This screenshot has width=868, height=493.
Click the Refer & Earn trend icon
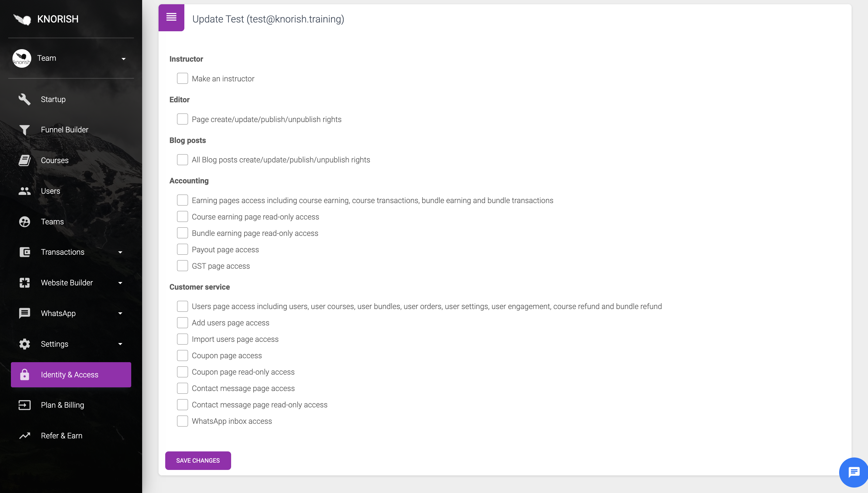[x=24, y=435]
